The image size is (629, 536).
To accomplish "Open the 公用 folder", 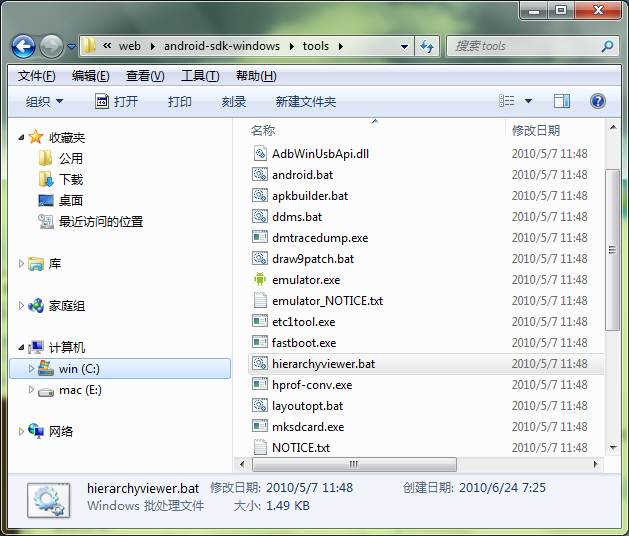I will [x=61, y=158].
